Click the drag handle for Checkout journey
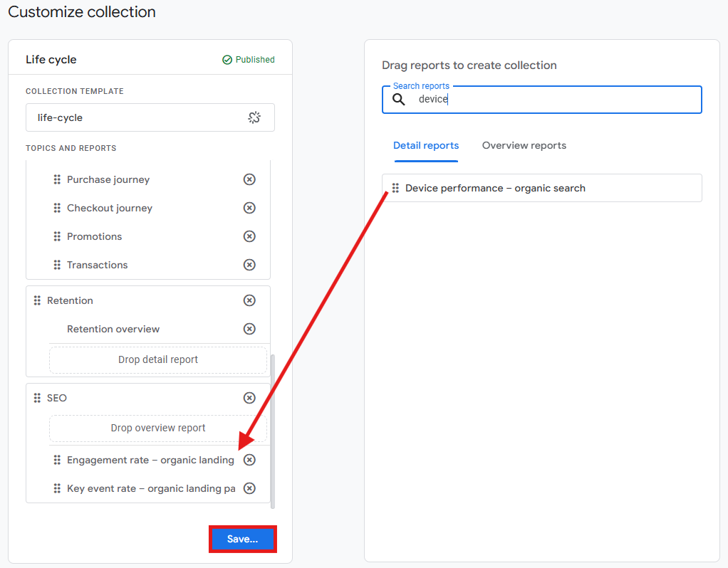Screen dimensions: 728x568 [57, 208]
